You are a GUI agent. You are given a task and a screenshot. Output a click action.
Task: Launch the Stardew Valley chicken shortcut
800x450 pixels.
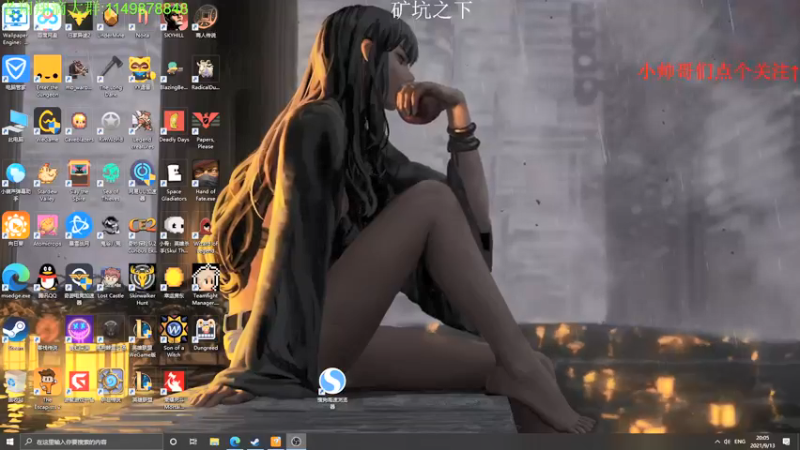[47, 180]
